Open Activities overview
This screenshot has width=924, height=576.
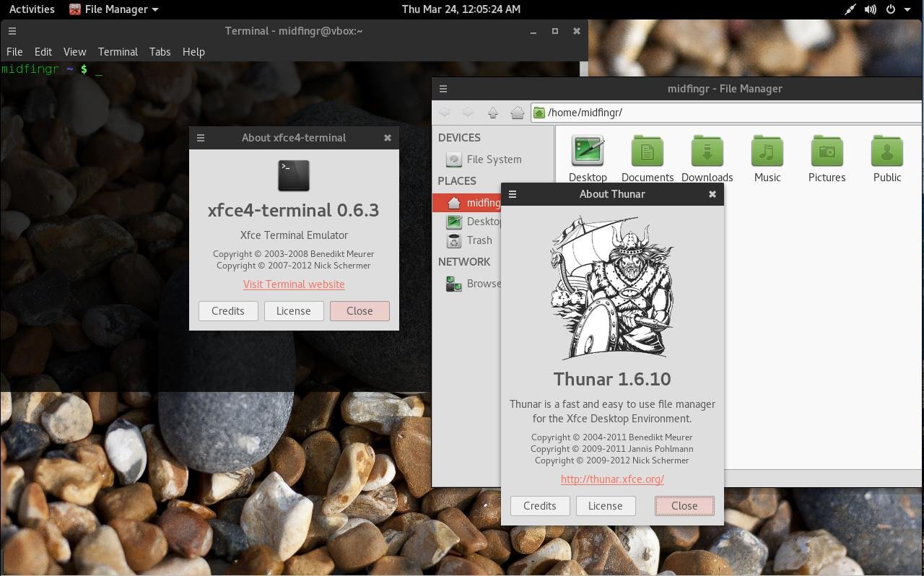pos(32,9)
